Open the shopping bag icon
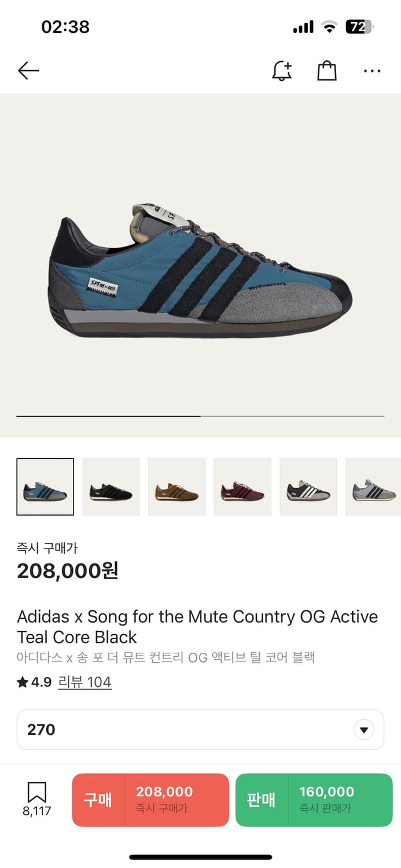401x868 pixels. coord(327,71)
